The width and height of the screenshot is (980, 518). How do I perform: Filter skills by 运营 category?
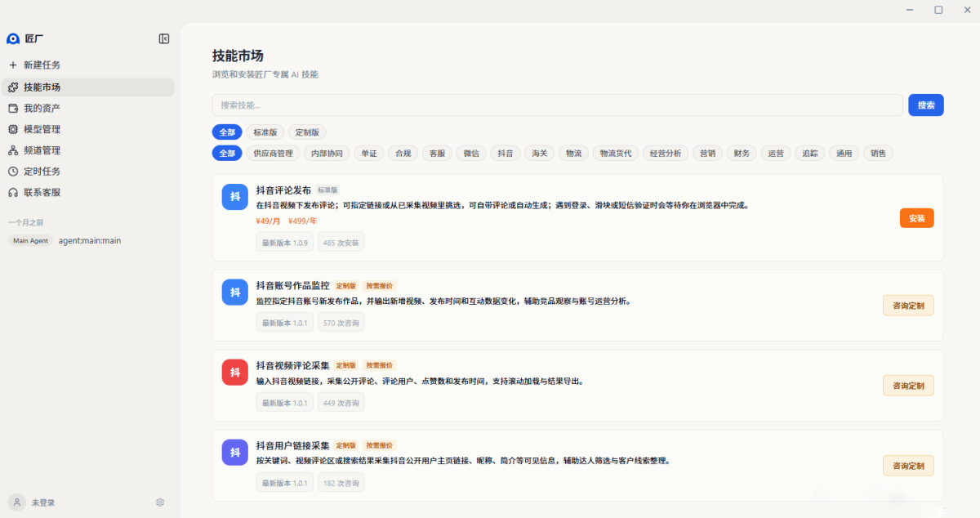coord(776,153)
